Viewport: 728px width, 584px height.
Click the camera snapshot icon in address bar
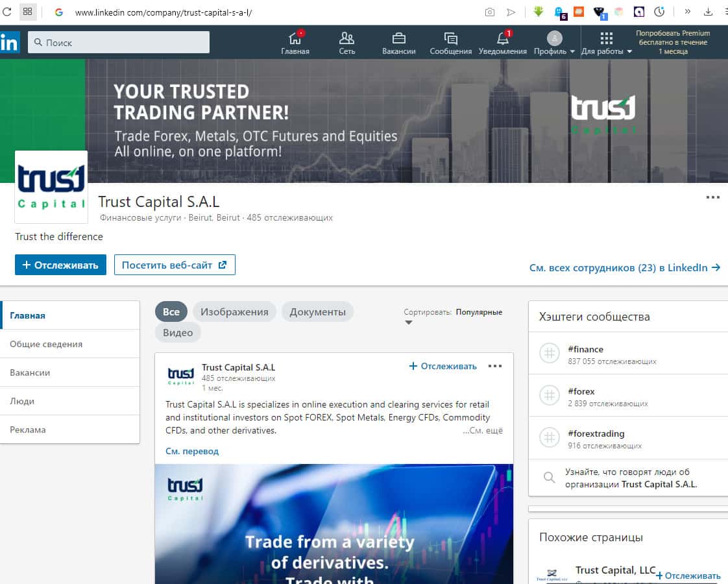pyautogui.click(x=489, y=12)
